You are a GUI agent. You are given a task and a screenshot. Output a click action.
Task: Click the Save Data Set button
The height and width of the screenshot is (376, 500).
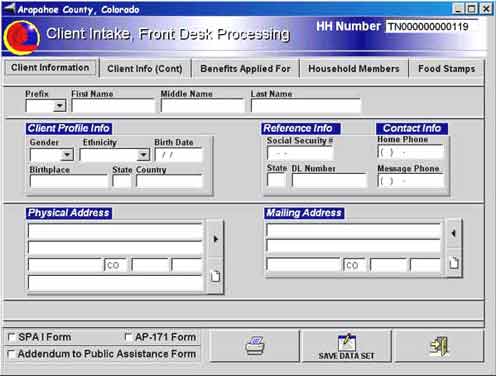pos(346,346)
